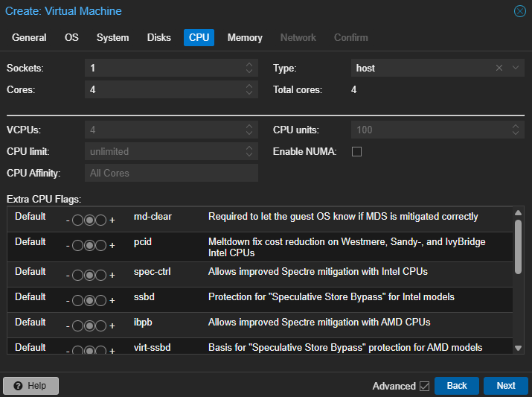
Task: Increase CPU limit with up spinner
Action: 249,147
